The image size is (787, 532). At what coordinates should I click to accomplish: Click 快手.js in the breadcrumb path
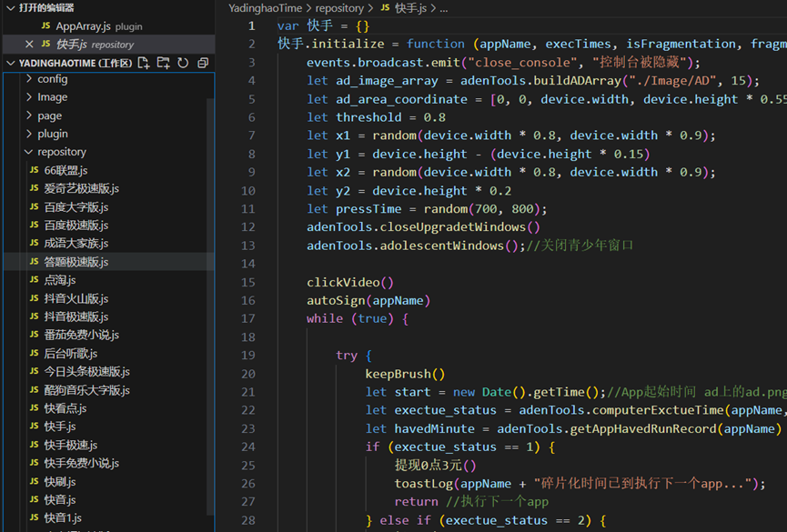pyautogui.click(x=410, y=8)
